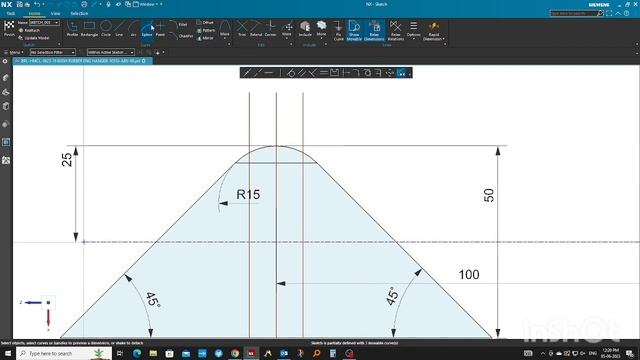Click Relax Relations tool
The width and height of the screenshot is (640, 360).
click(x=396, y=31)
